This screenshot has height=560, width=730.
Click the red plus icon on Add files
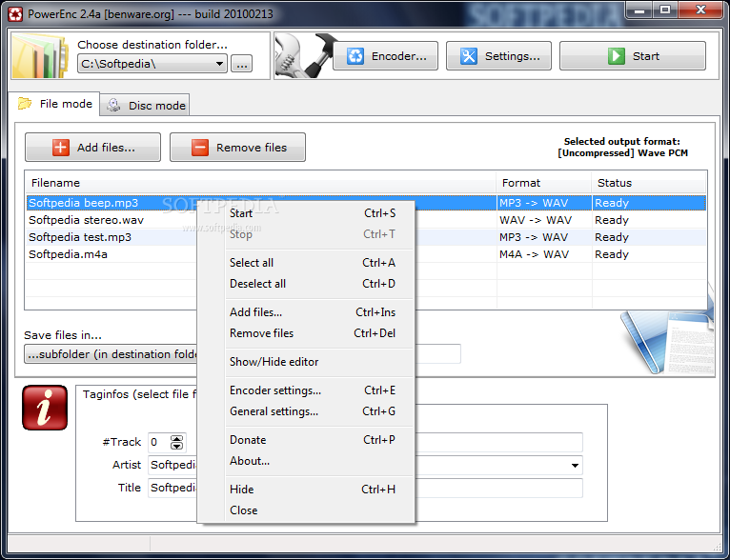[61, 148]
